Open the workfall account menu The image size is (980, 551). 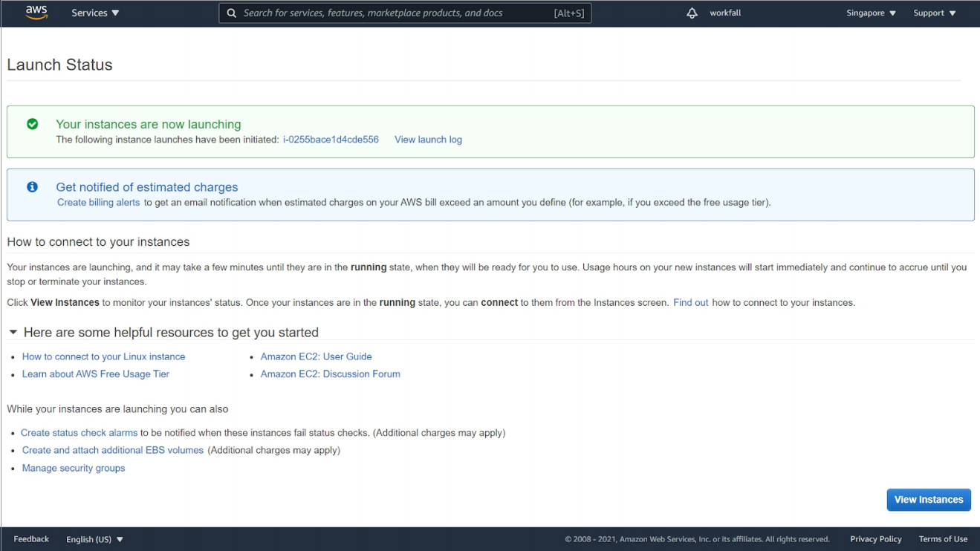coord(725,13)
